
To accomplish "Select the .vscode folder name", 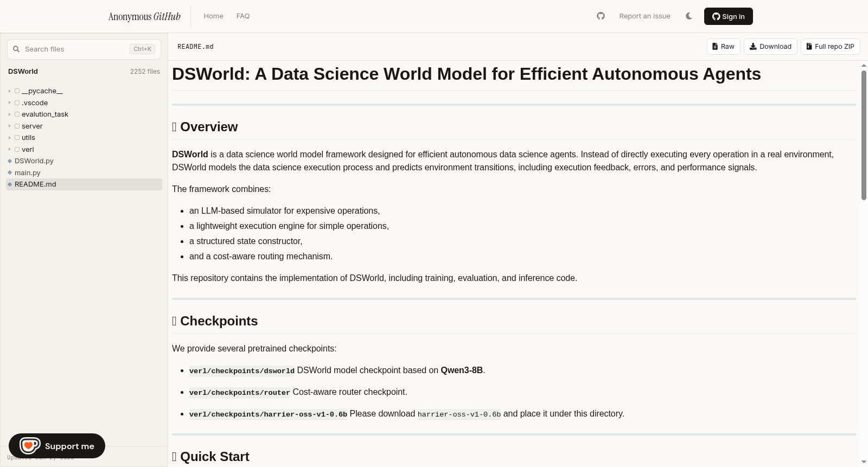I will [x=35, y=103].
